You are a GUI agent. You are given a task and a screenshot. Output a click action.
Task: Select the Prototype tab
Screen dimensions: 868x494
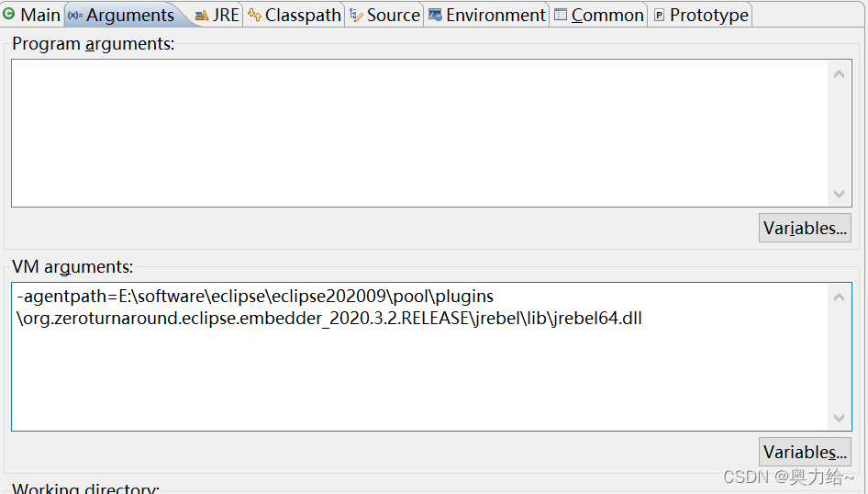(x=701, y=15)
